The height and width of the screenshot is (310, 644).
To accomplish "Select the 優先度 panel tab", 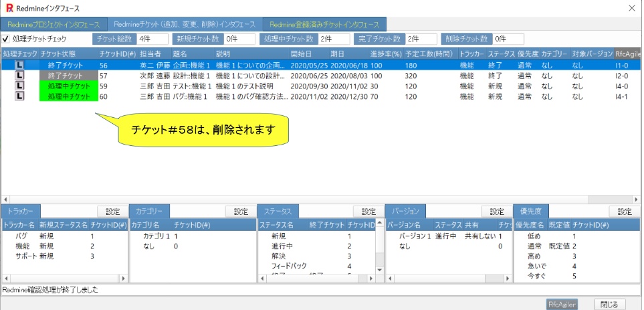I will click(x=530, y=212).
